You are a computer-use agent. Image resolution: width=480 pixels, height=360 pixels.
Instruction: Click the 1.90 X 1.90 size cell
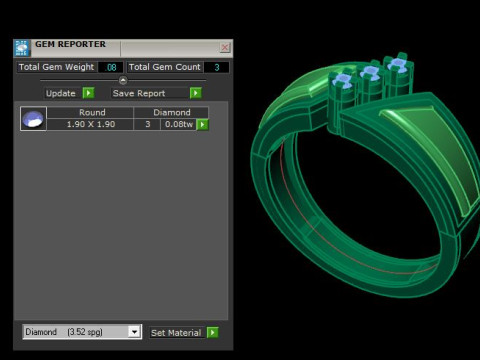(90, 124)
